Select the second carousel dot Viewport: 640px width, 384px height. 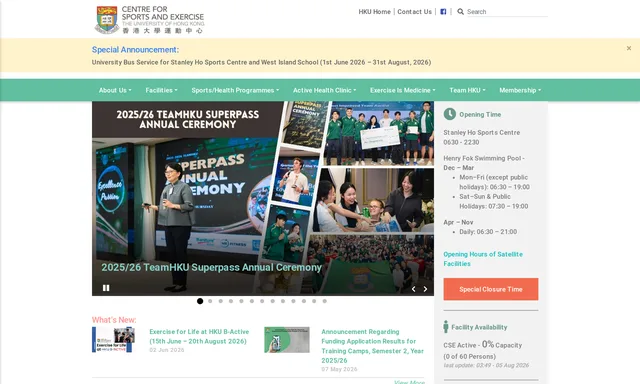click(x=210, y=301)
